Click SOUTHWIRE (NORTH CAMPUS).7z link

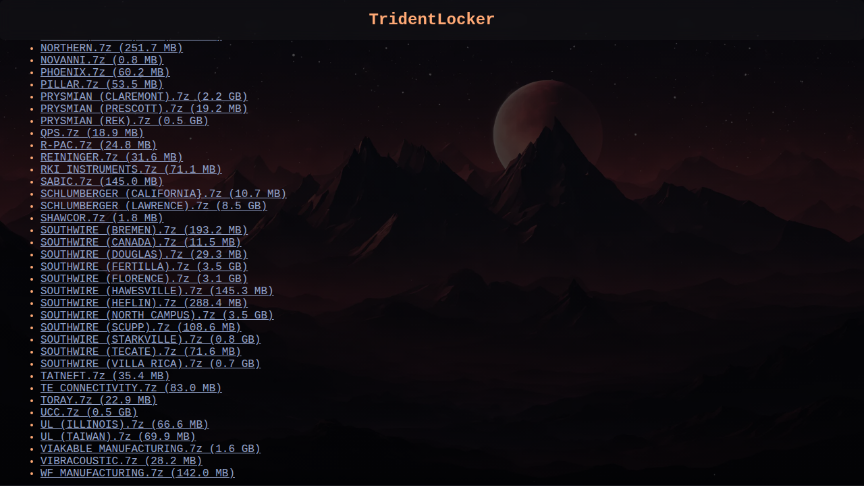point(157,316)
